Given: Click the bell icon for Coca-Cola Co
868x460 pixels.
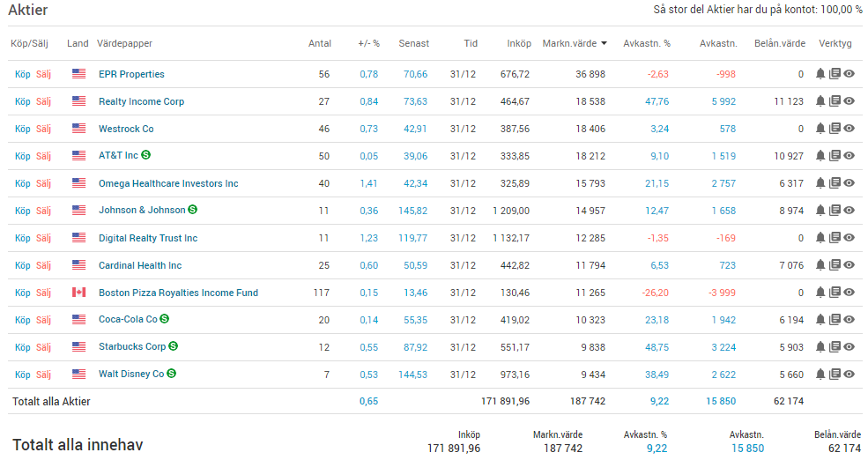Looking at the screenshot, I should 820,319.
